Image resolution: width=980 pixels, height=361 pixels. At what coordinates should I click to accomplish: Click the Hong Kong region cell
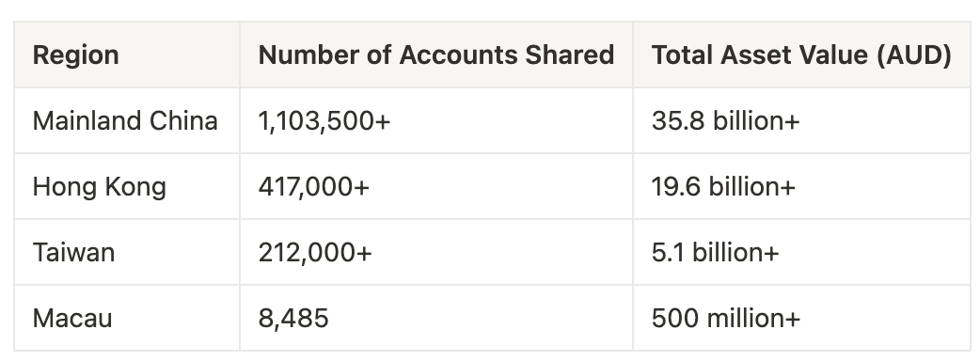tap(127, 186)
